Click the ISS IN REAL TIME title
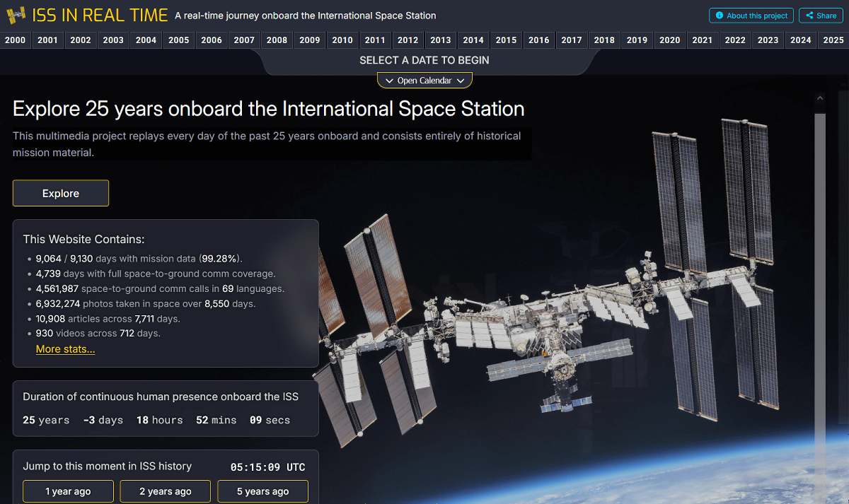This screenshot has height=504, width=849. tap(100, 15)
